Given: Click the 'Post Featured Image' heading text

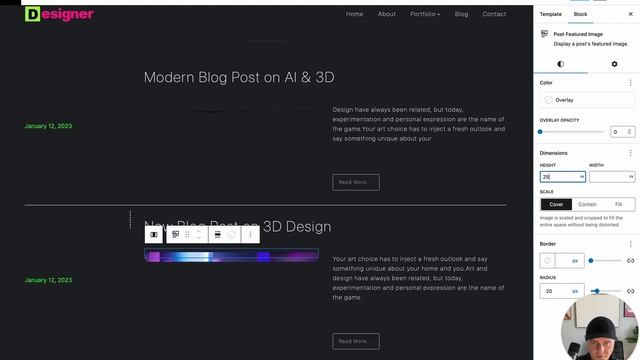Looking at the screenshot, I should coord(578,34).
